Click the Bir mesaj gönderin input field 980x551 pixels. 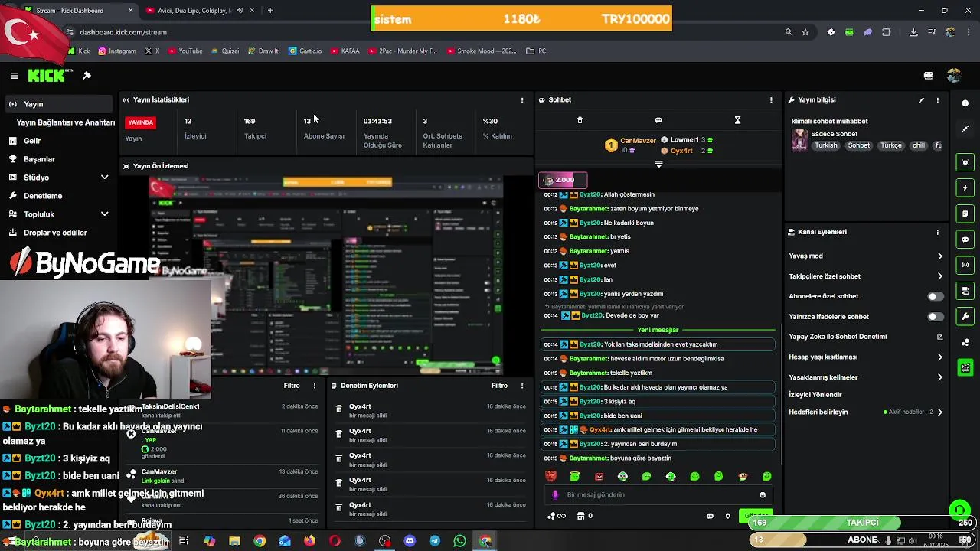pyautogui.click(x=658, y=495)
